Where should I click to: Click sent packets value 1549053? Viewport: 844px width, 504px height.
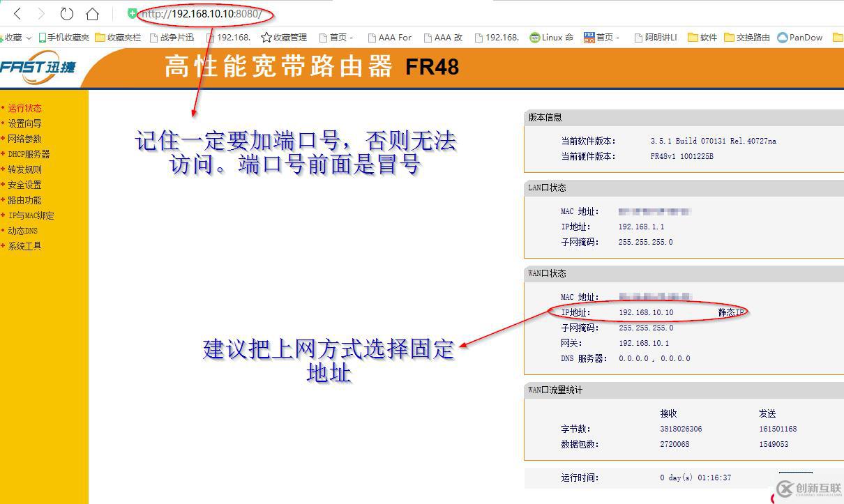(774, 444)
